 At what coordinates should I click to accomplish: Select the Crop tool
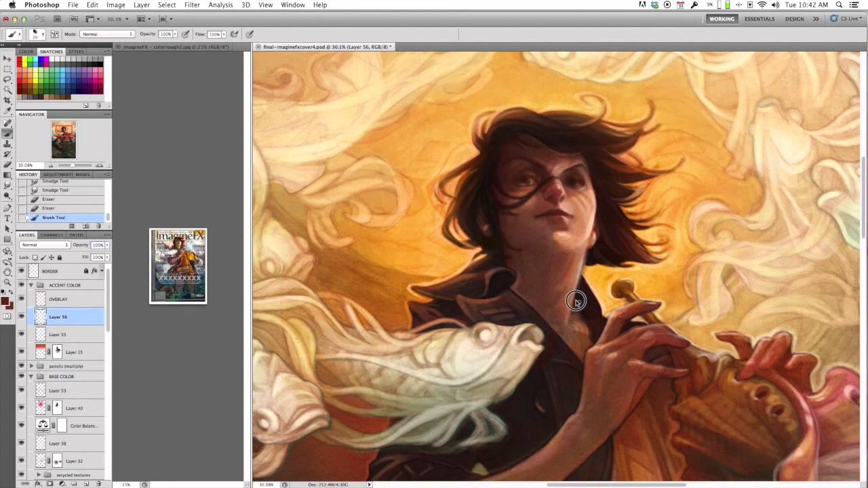tap(7, 100)
